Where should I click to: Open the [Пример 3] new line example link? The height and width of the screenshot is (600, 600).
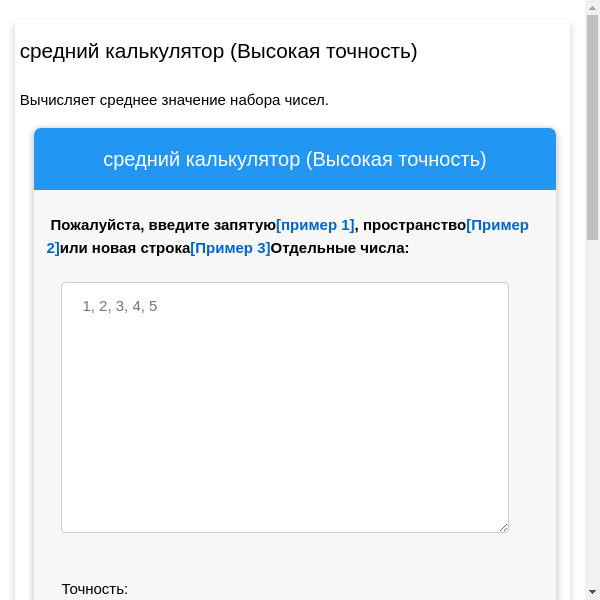tap(230, 248)
